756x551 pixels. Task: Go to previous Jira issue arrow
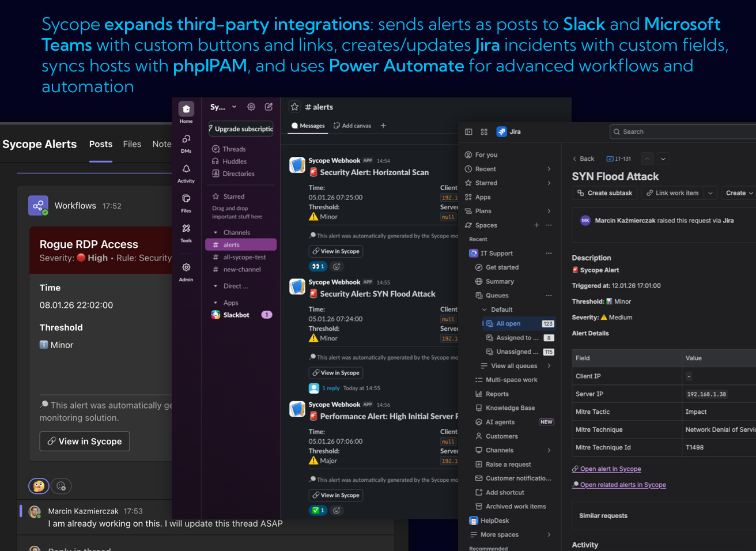coord(647,158)
